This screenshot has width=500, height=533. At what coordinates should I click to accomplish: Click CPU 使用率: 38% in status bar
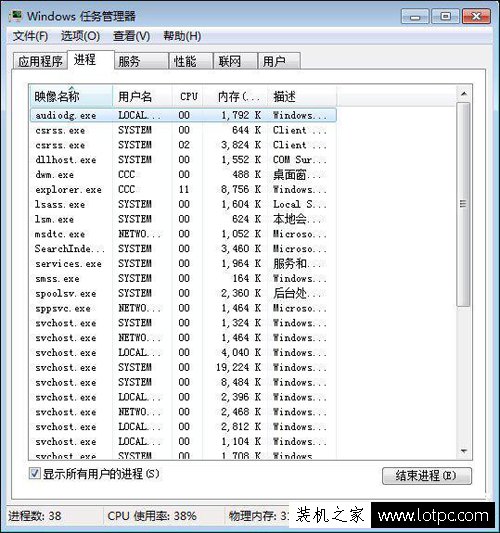(152, 516)
